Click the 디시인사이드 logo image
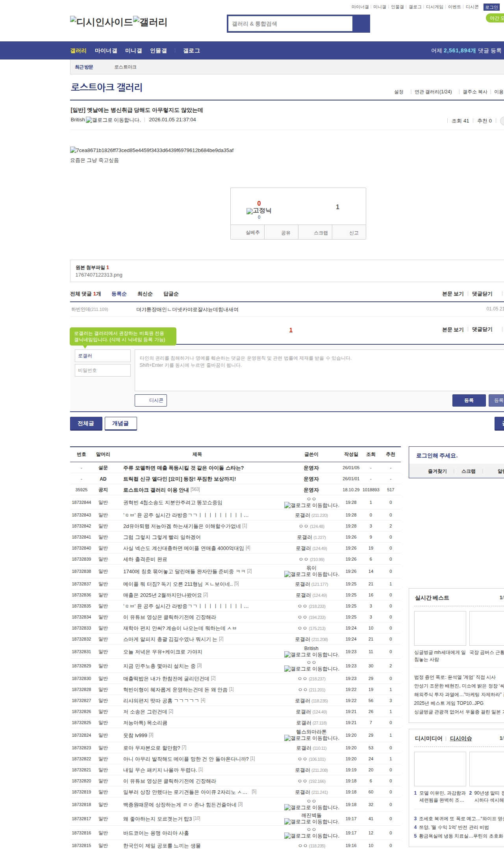This screenshot has height=849, width=504. [101, 22]
